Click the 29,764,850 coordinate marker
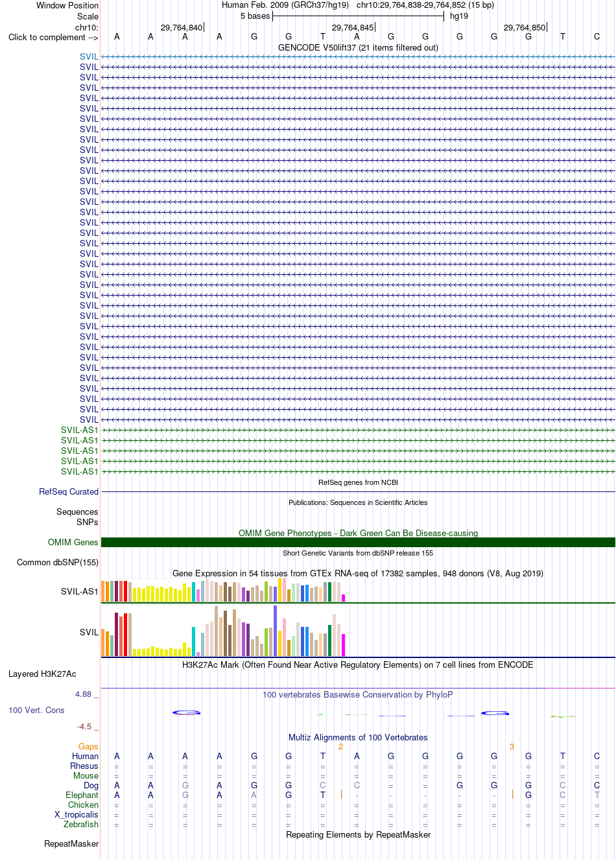This screenshot has height=859, width=616. 525,27
